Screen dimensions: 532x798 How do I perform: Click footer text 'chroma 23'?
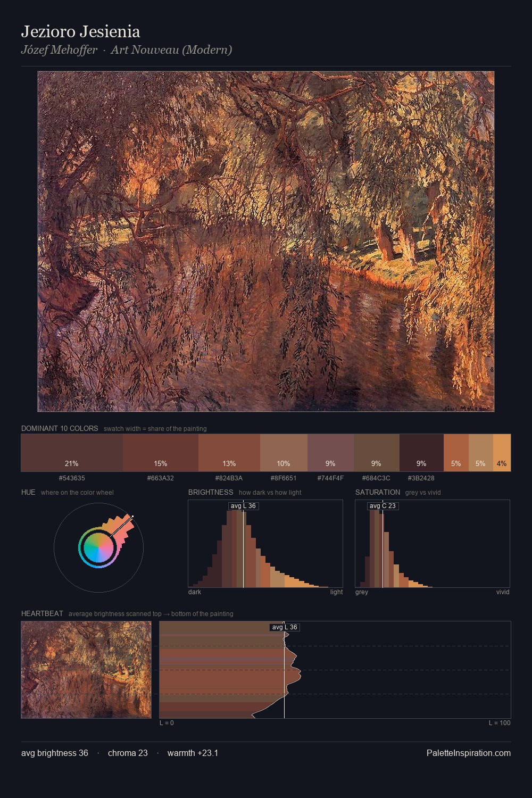pos(128,753)
